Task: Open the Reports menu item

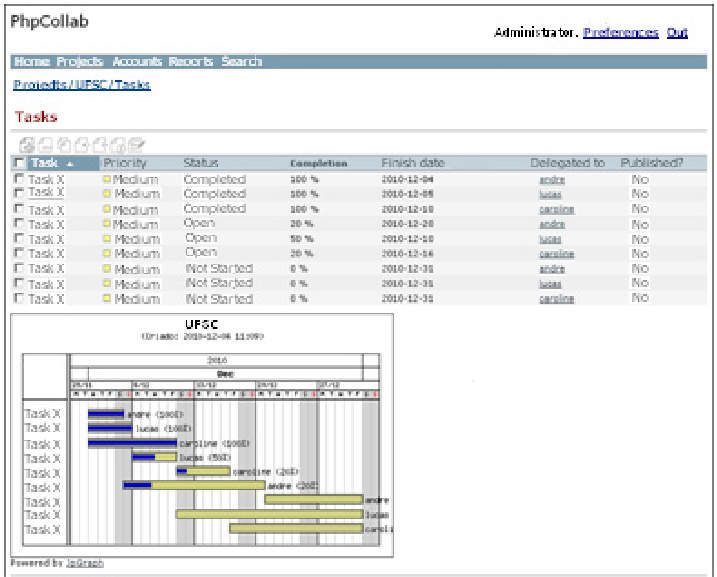Action: pos(190,62)
